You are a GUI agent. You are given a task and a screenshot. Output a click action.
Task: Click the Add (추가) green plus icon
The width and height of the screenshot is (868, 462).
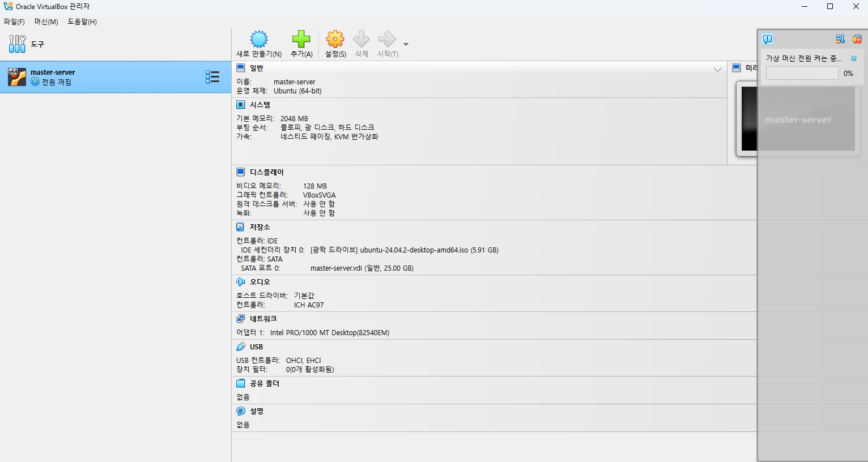(301, 39)
